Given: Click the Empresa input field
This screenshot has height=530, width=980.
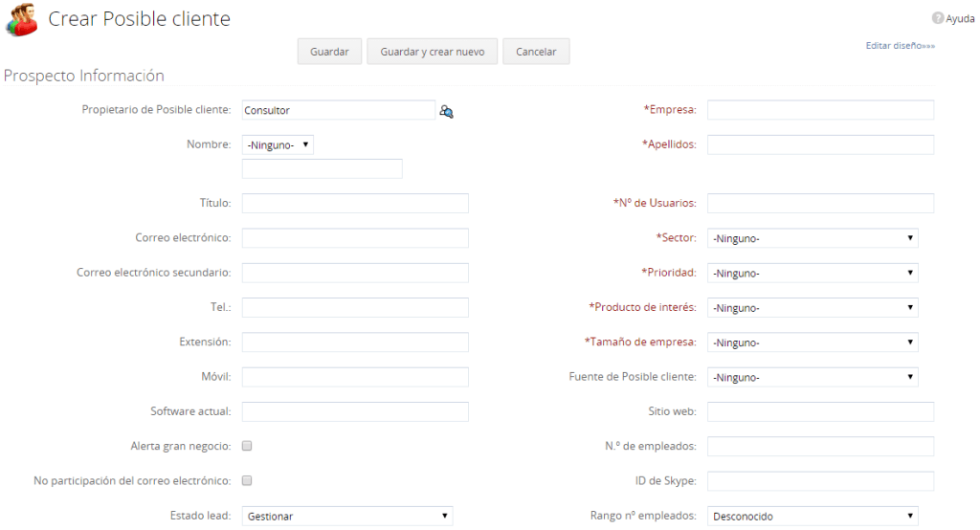Looking at the screenshot, I should click(820, 110).
